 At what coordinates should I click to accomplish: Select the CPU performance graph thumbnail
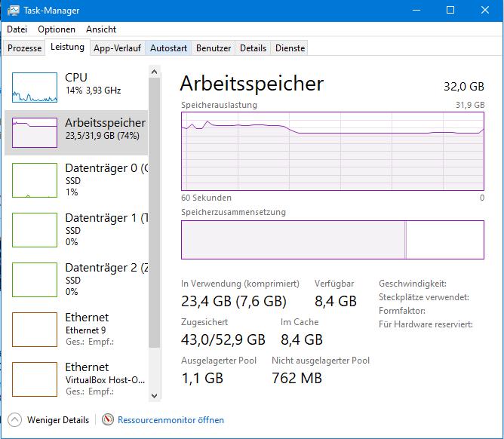click(35, 87)
